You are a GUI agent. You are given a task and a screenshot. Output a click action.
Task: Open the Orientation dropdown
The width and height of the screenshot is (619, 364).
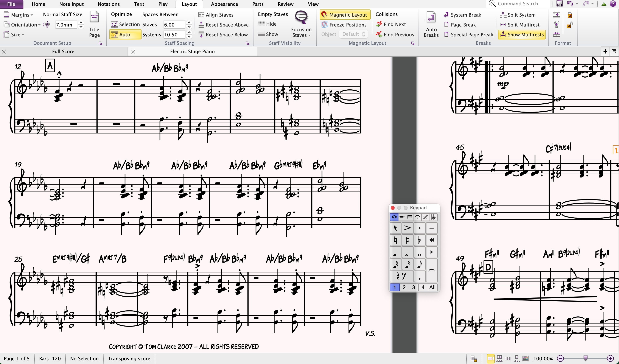tap(22, 25)
